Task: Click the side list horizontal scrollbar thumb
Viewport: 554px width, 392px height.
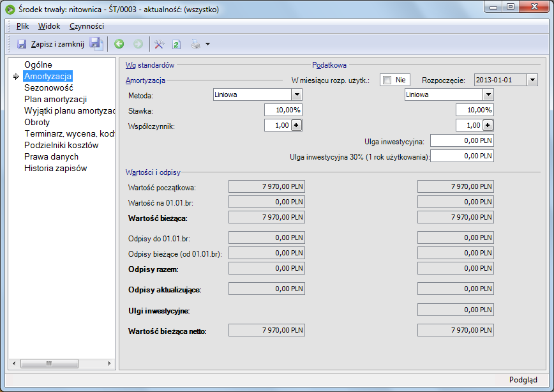Action: click(50, 363)
